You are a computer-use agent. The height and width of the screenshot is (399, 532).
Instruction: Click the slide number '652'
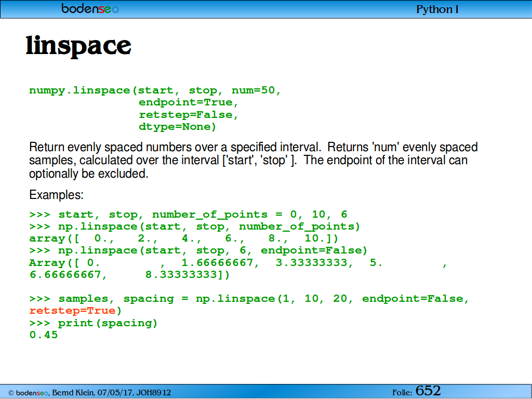pos(428,391)
